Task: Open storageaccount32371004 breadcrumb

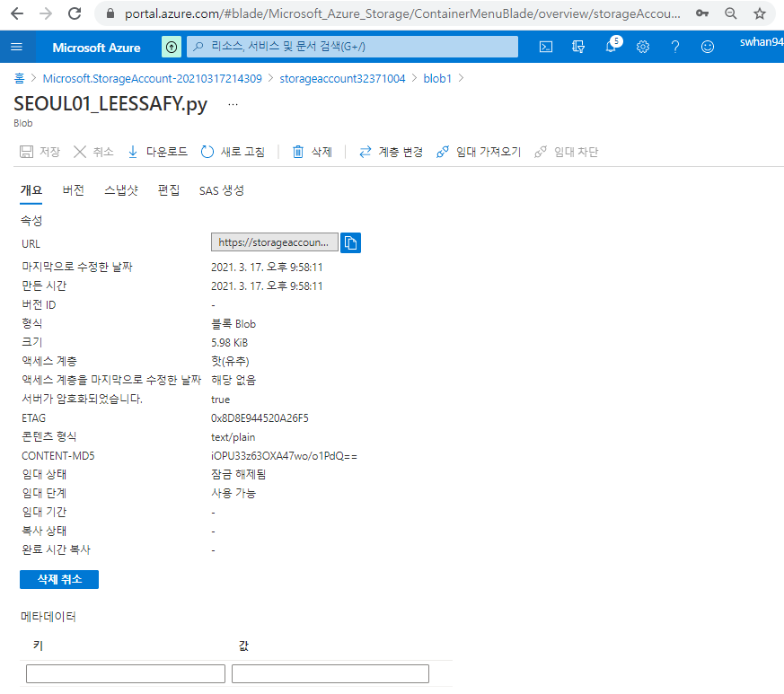Action: 342,78
